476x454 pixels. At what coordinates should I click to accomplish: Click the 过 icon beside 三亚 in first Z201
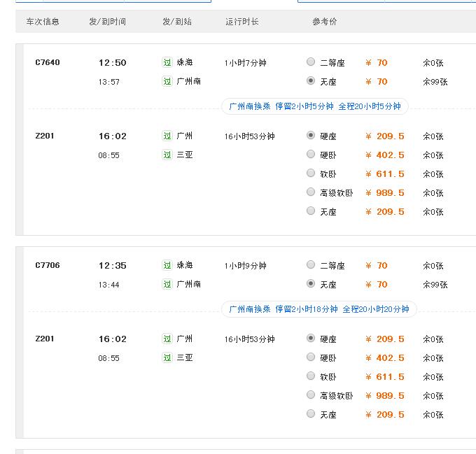[x=167, y=155]
